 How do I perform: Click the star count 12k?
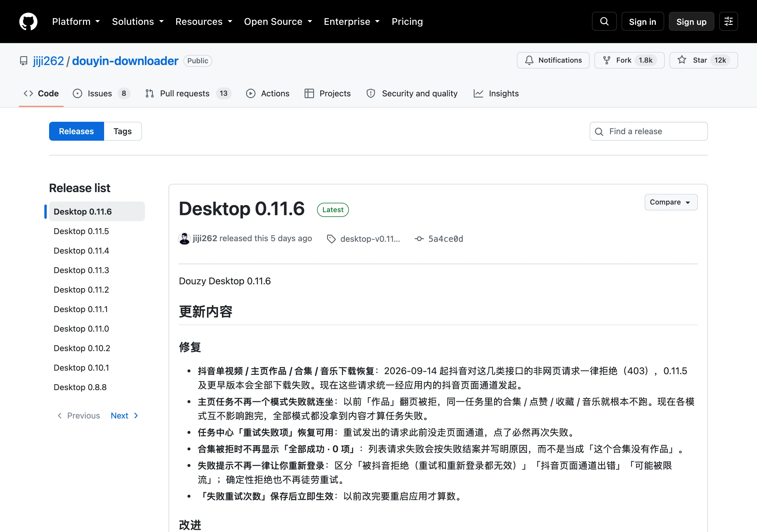720,60
